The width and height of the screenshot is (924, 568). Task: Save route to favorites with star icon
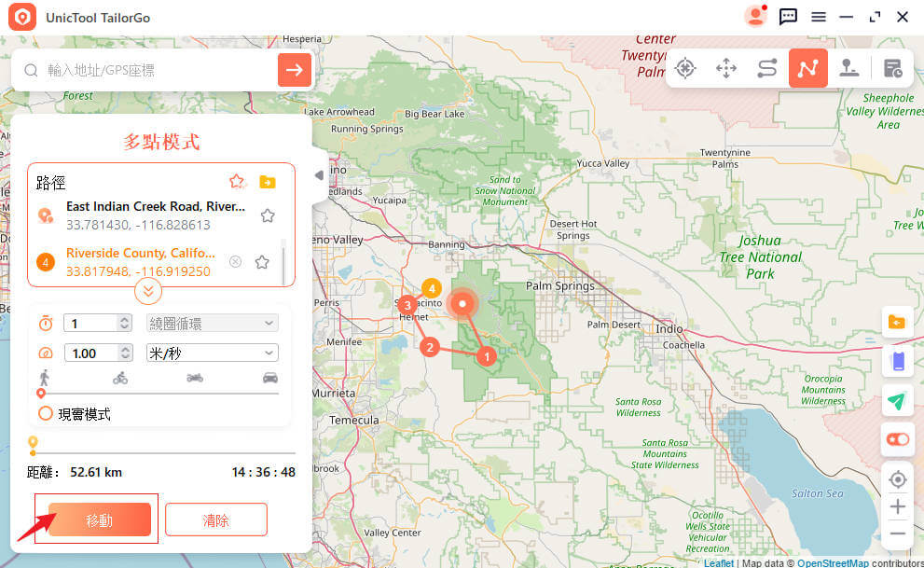pos(237,182)
